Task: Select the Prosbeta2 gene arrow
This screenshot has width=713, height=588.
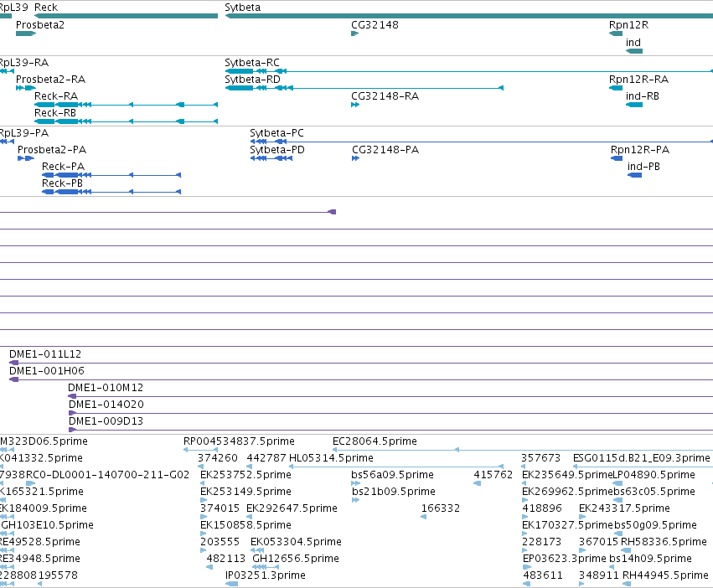Action: [26, 34]
